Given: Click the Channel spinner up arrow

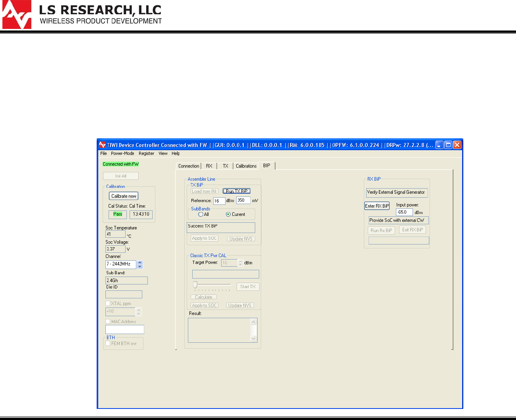Looking at the screenshot, I should [140, 262].
